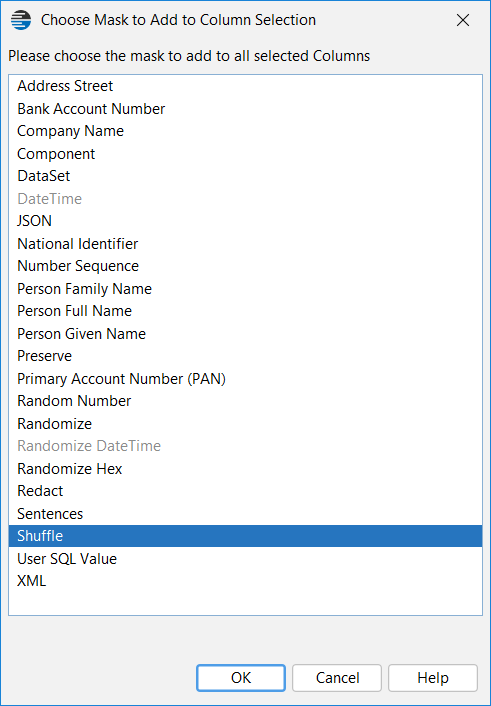The width and height of the screenshot is (491, 706).
Task: Confirm selection with the OK button
Action: click(x=241, y=678)
